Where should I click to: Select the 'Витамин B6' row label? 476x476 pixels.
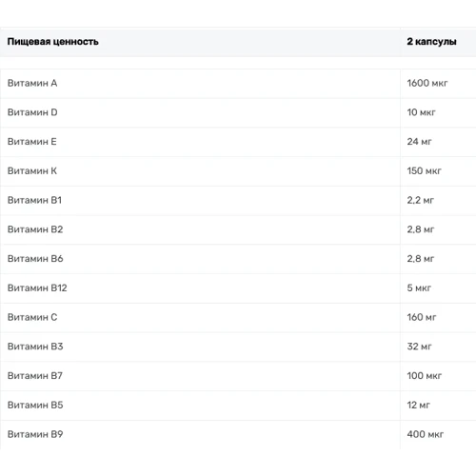pos(35,259)
